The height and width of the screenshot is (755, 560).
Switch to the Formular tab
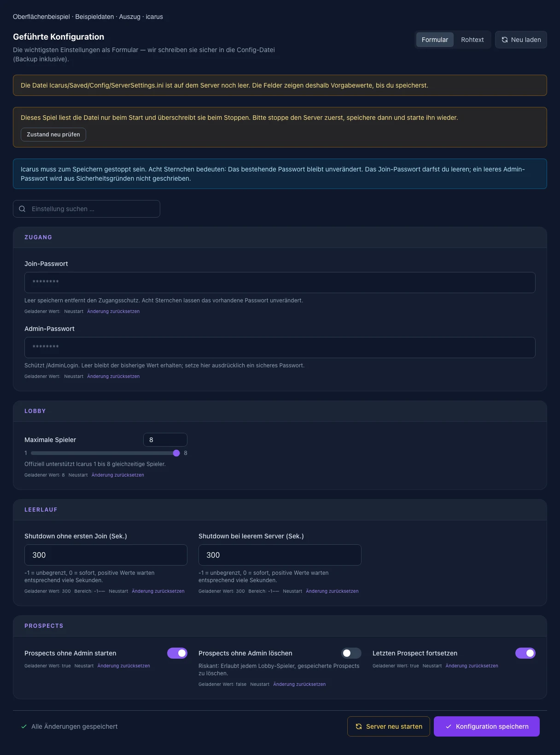(435, 40)
